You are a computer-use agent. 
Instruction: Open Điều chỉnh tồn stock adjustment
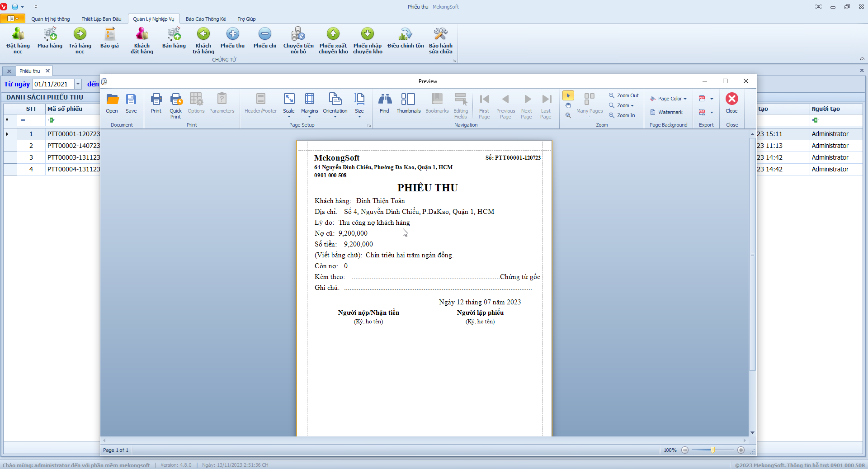(406, 38)
